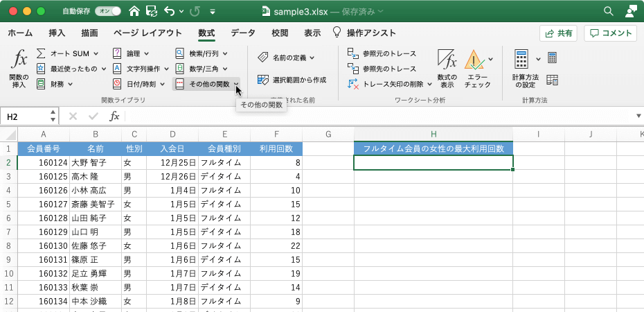Open Text (文字列操作) functions list

pos(141,69)
